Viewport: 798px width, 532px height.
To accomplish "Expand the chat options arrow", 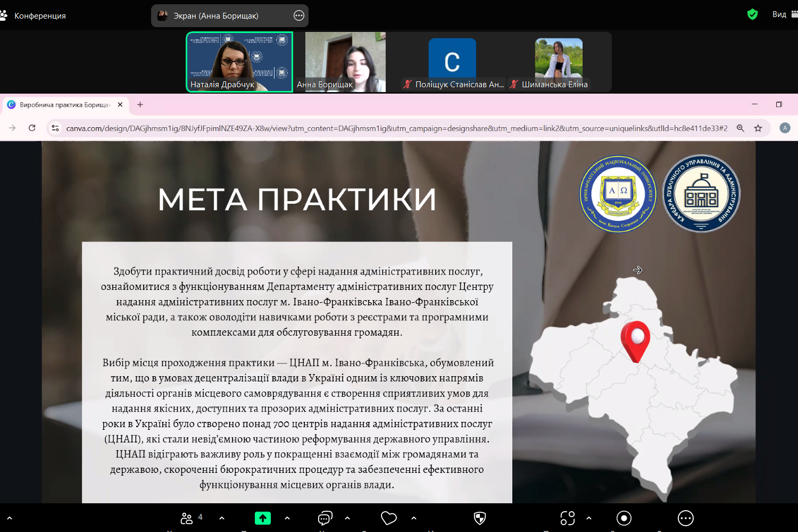I will (347, 518).
